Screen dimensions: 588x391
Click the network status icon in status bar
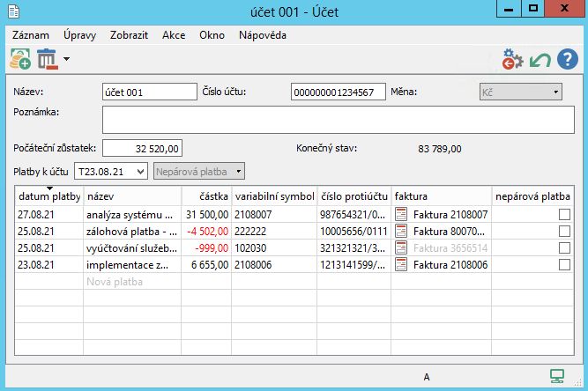556,377
